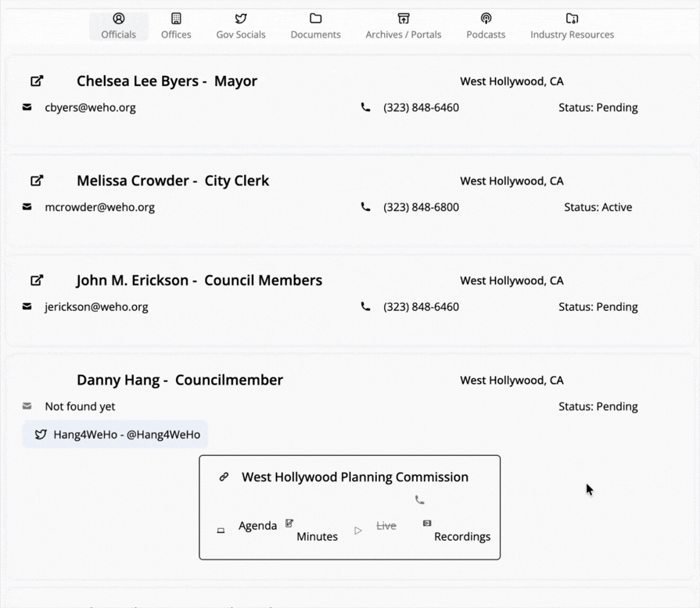Go to the Podcasts tab
This screenshot has height=608, width=700.
pos(486,26)
